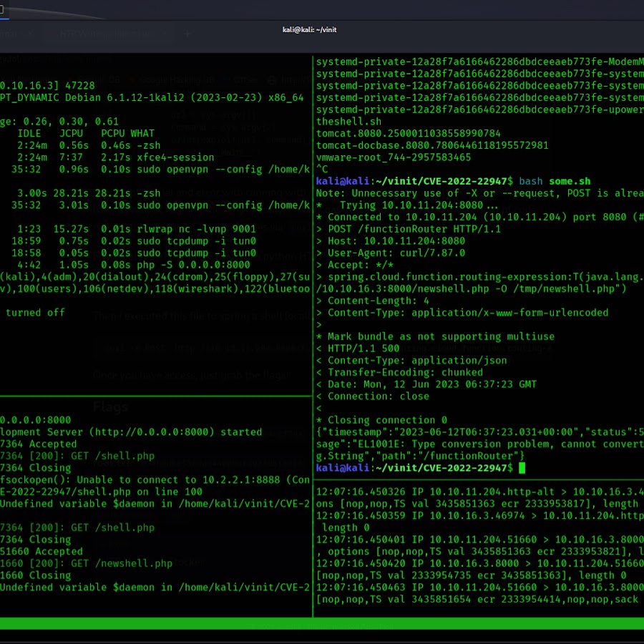
Task: Click the '51660 Accepted' log line
Action: [x=42, y=551]
